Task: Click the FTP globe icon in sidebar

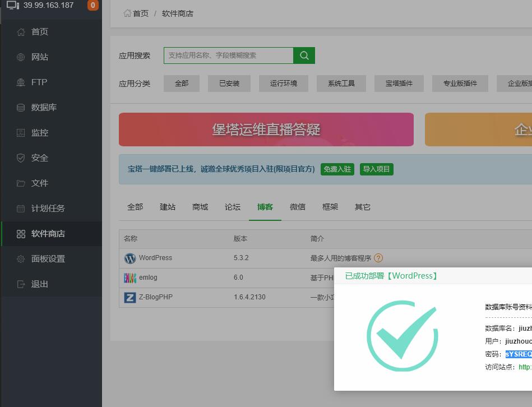Action: click(x=21, y=82)
